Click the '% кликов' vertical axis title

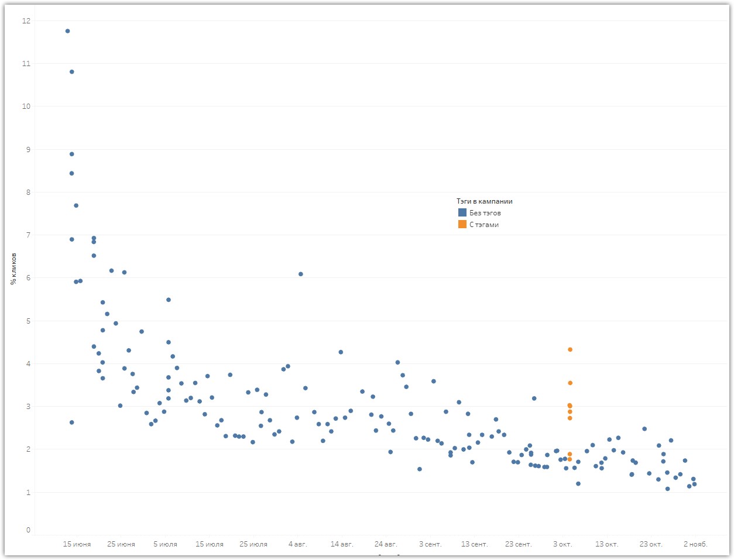click(13, 269)
